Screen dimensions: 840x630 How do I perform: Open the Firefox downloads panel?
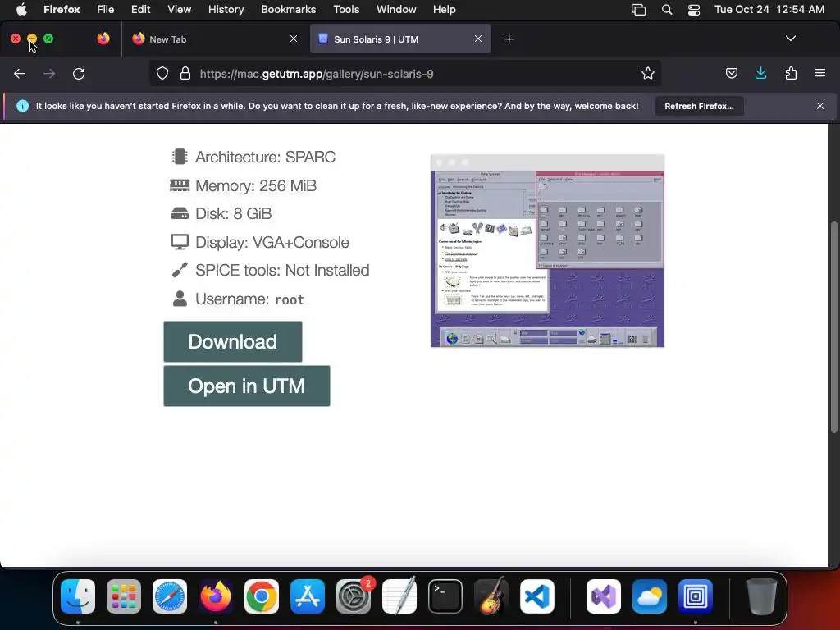760,73
